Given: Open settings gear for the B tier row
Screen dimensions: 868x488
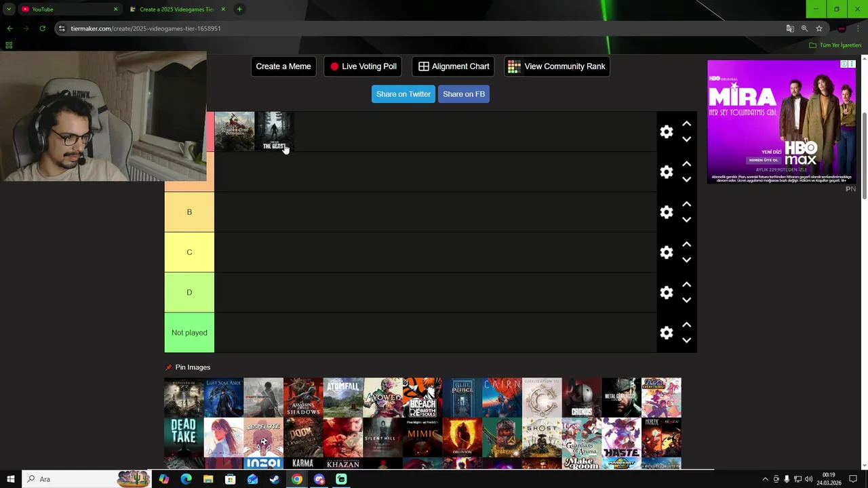Looking at the screenshot, I should [667, 212].
